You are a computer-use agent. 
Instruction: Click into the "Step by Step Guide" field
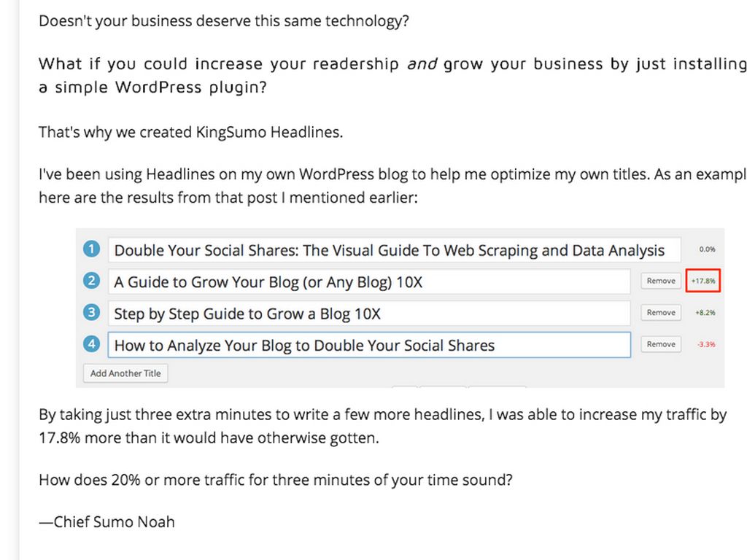(368, 314)
